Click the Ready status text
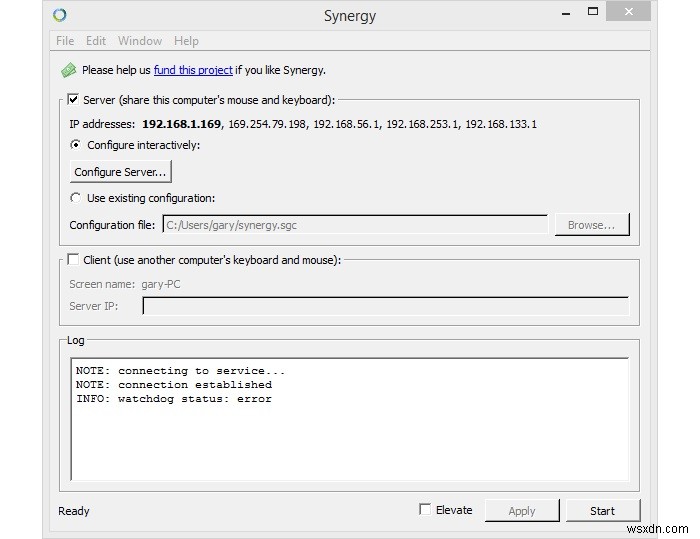The height and width of the screenshot is (539, 700). 74,511
